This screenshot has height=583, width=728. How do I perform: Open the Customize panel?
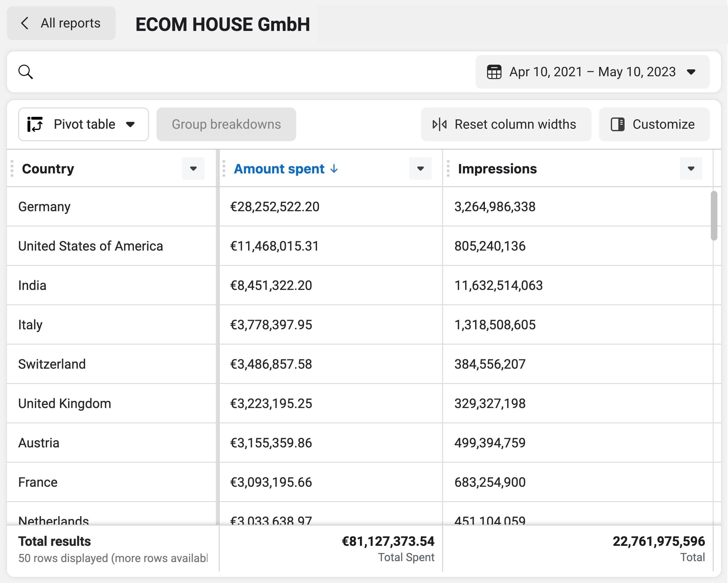[x=654, y=124]
